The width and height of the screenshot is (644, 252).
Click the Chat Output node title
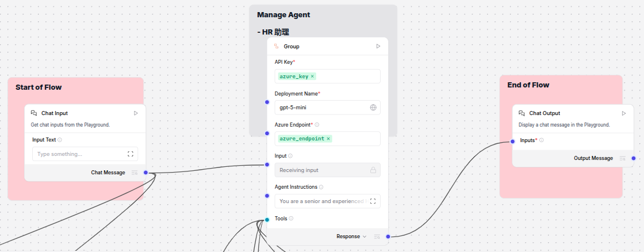pos(545,113)
